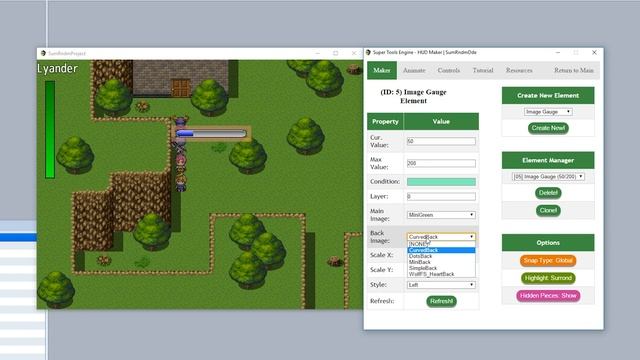The height and width of the screenshot is (360, 640).
Task: Click Return to Main tab
Action: pyautogui.click(x=573, y=70)
